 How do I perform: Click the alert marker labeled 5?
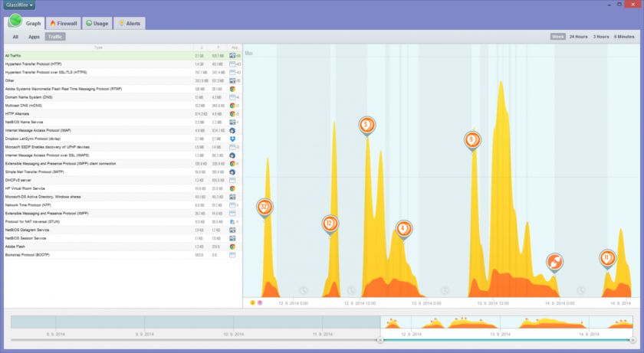366,126
